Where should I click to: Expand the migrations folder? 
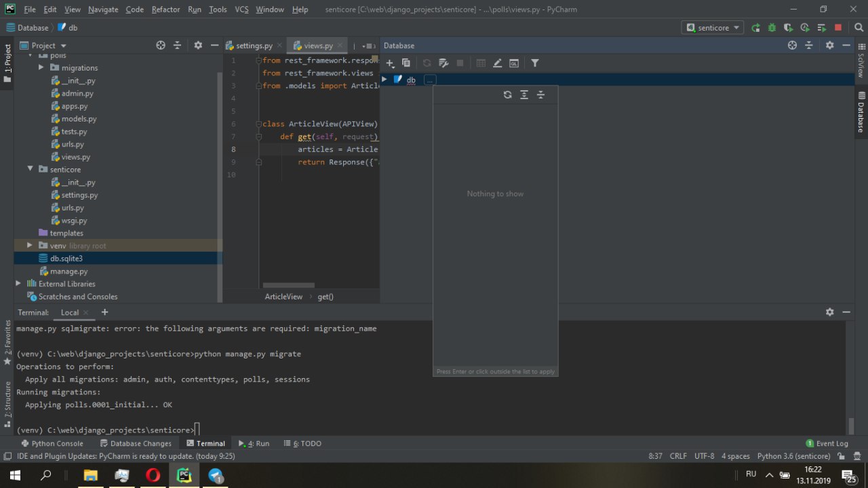click(x=41, y=68)
